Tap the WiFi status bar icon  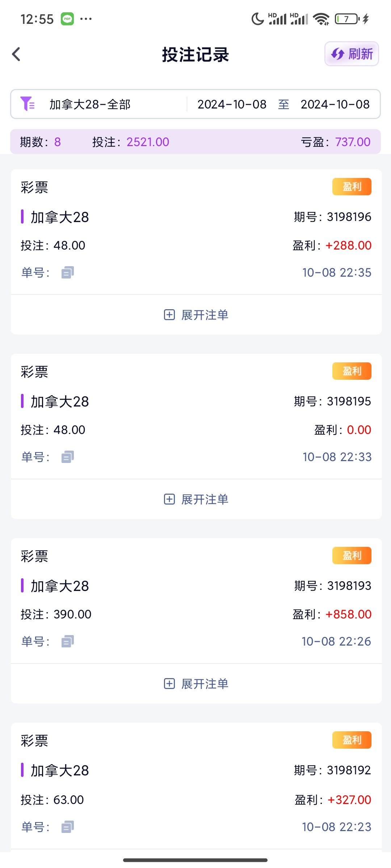click(321, 19)
